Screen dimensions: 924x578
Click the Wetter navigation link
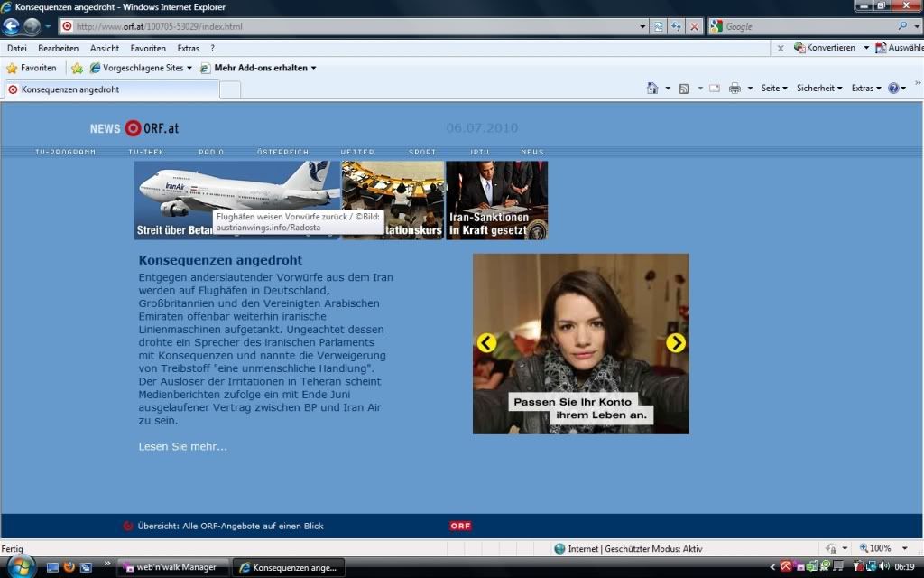357,152
